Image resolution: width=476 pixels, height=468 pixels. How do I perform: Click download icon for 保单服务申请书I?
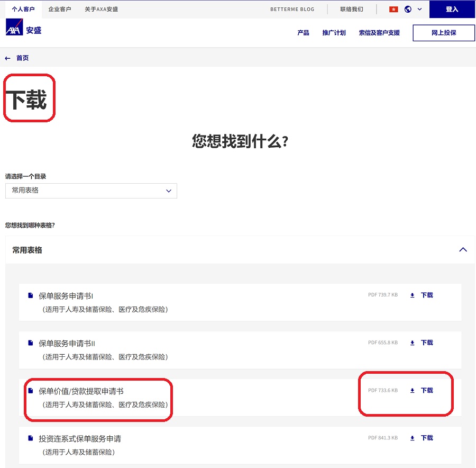pyautogui.click(x=413, y=295)
